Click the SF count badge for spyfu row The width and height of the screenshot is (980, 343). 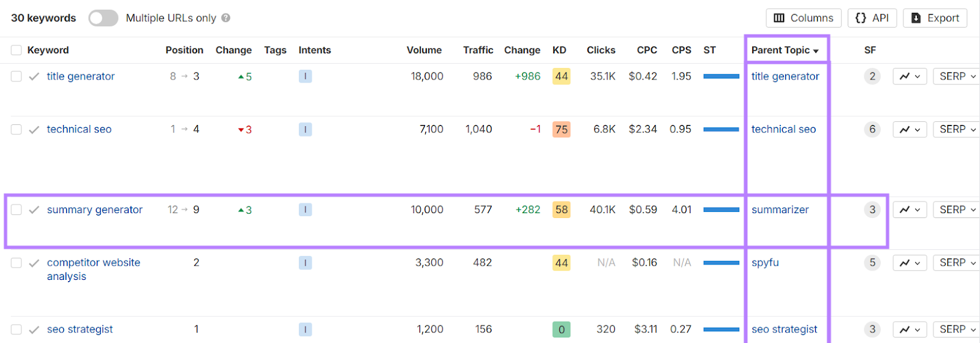tap(872, 263)
